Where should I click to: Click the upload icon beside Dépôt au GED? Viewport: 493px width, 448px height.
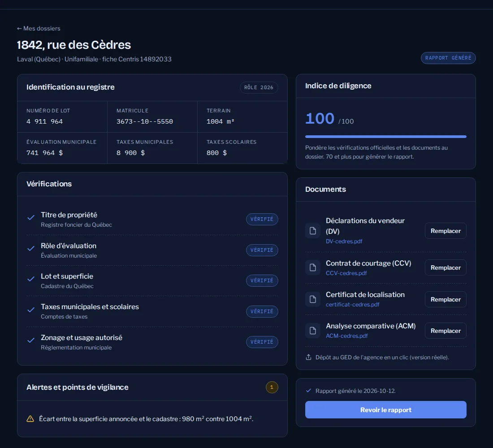[308, 357]
